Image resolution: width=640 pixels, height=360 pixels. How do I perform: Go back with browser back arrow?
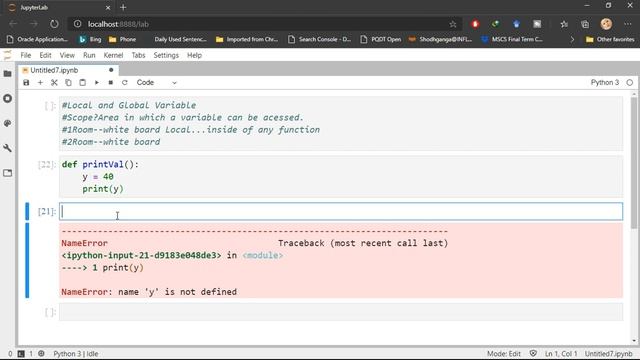(13, 24)
